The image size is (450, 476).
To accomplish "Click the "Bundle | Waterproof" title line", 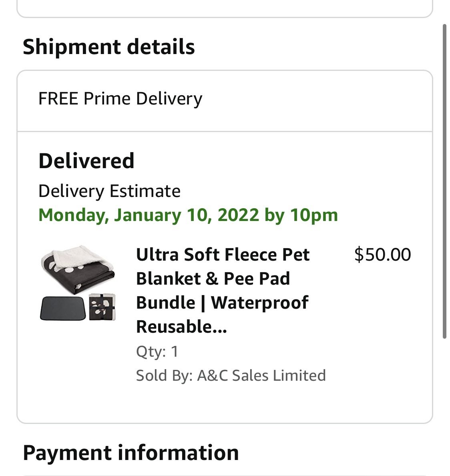I will click(x=222, y=303).
